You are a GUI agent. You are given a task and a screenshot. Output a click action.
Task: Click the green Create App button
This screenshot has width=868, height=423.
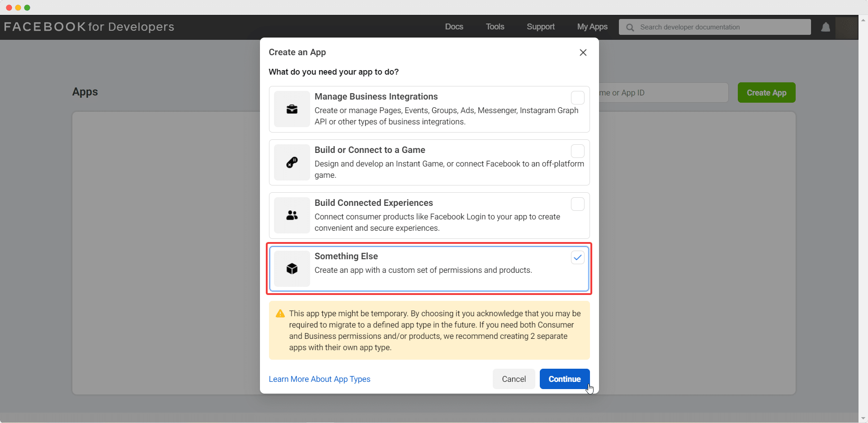click(x=767, y=93)
